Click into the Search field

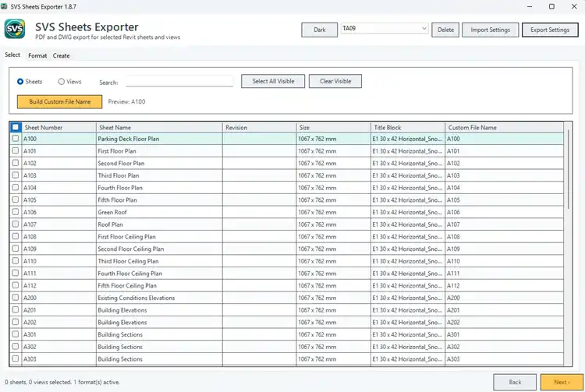pyautogui.click(x=179, y=81)
